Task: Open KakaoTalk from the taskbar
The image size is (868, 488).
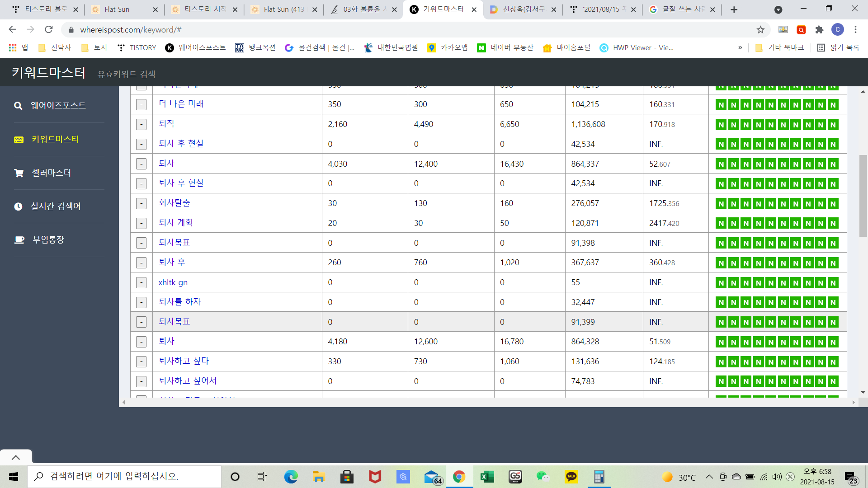Action: [571, 476]
